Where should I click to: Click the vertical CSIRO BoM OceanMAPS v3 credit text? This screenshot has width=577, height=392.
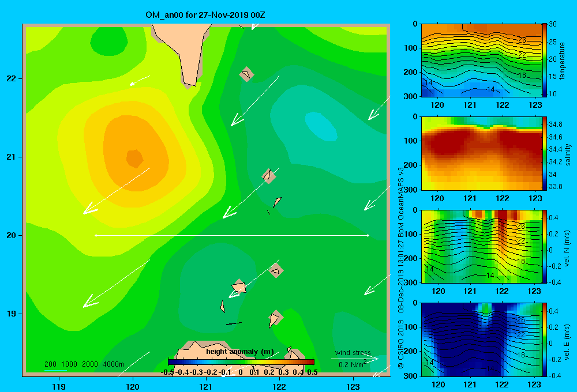pyautogui.click(x=401, y=267)
